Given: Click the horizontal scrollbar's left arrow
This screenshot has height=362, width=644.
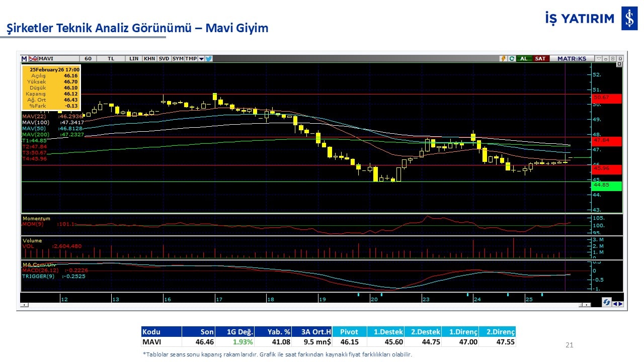Looking at the screenshot, I should click(x=23, y=305).
